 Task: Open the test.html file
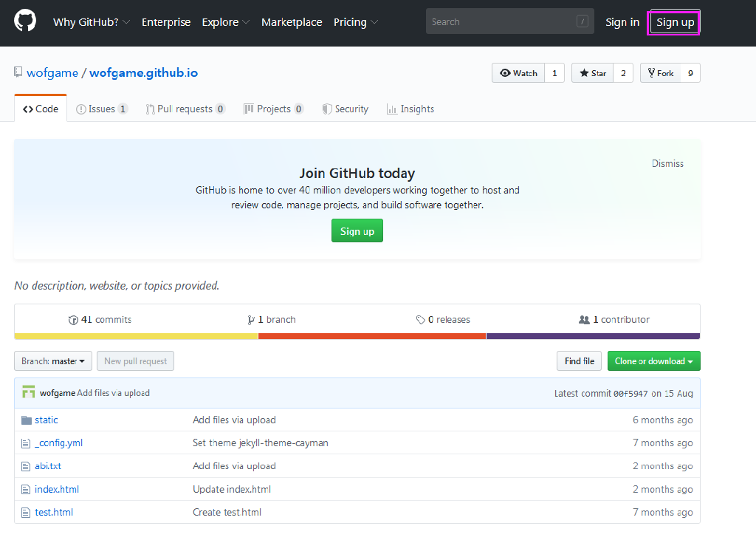pos(54,513)
